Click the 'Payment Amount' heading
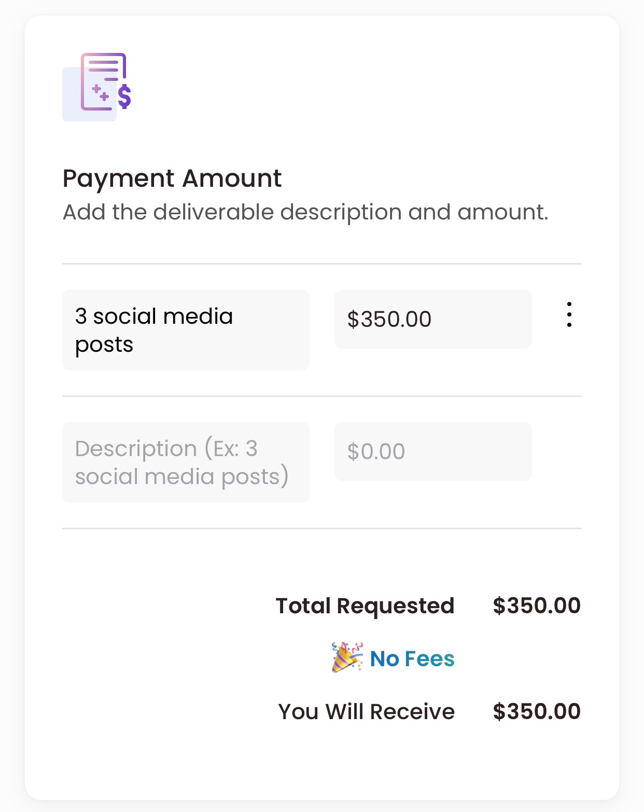644x812 pixels. tap(172, 179)
